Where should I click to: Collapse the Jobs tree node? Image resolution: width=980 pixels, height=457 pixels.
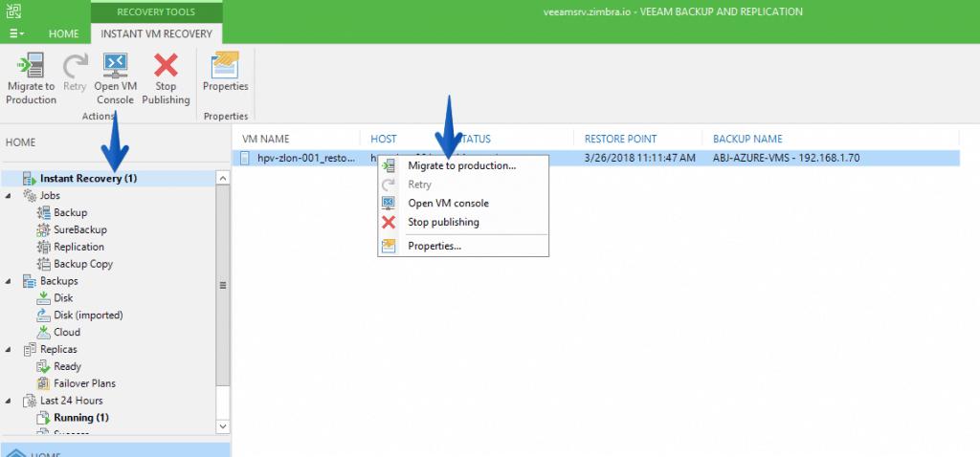[x=8, y=196]
